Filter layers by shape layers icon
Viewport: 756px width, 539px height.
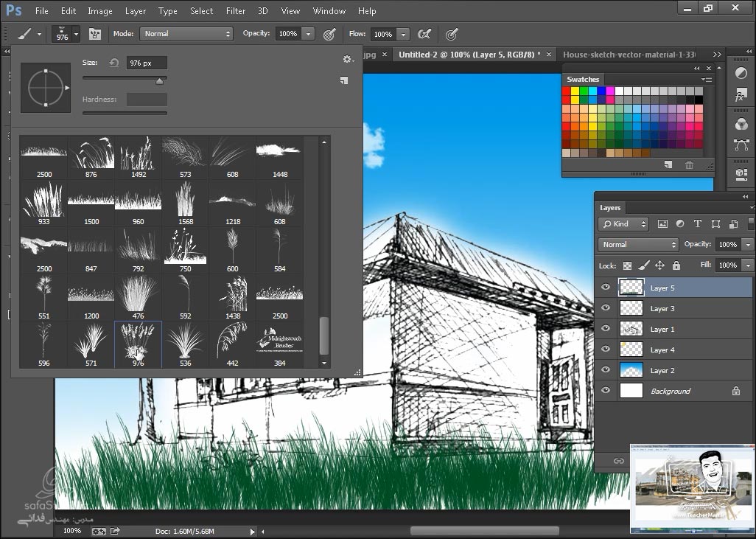click(715, 224)
